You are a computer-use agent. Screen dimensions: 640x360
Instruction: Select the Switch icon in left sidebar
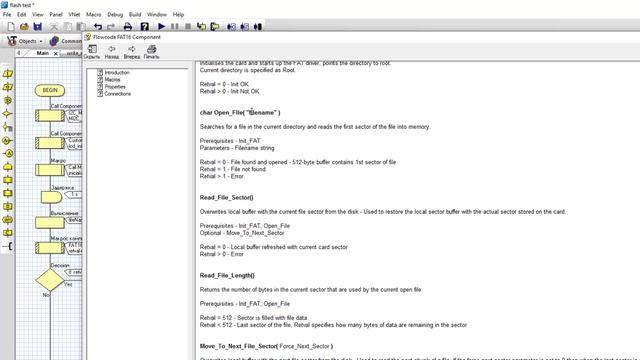click(7, 127)
